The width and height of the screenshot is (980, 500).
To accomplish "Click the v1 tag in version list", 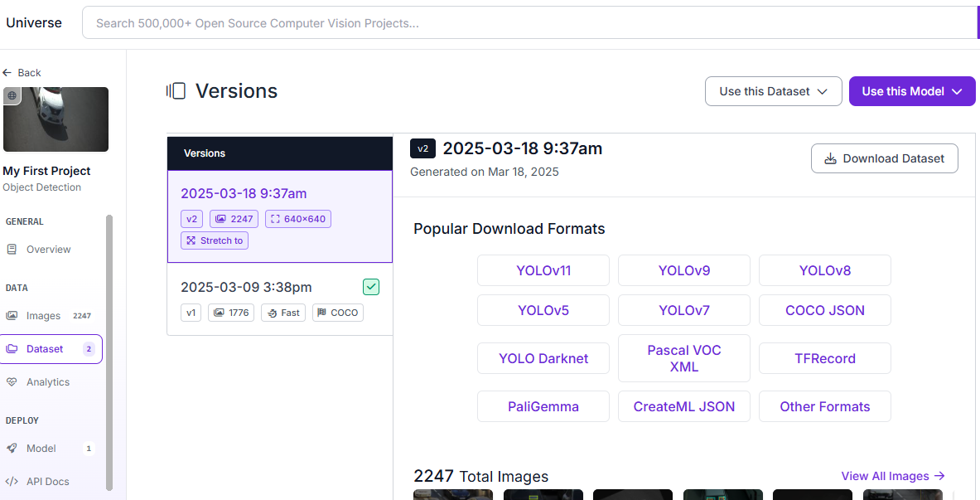I will [x=191, y=313].
